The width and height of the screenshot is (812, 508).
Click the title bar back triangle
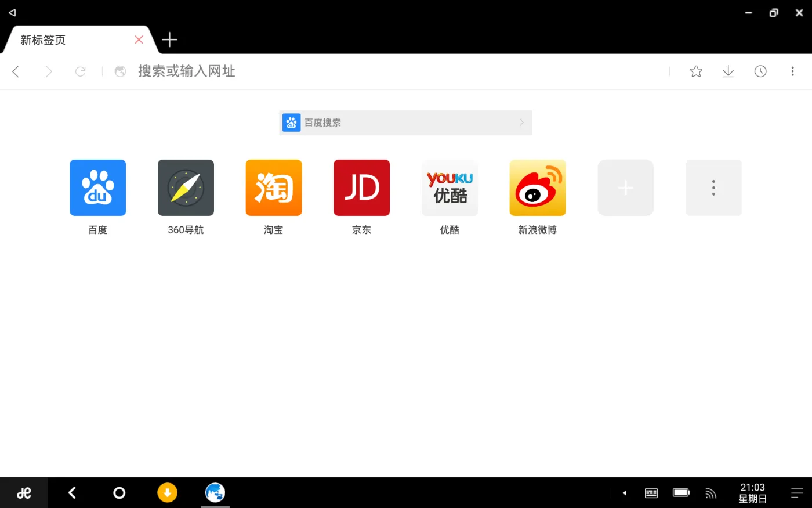pos(12,12)
